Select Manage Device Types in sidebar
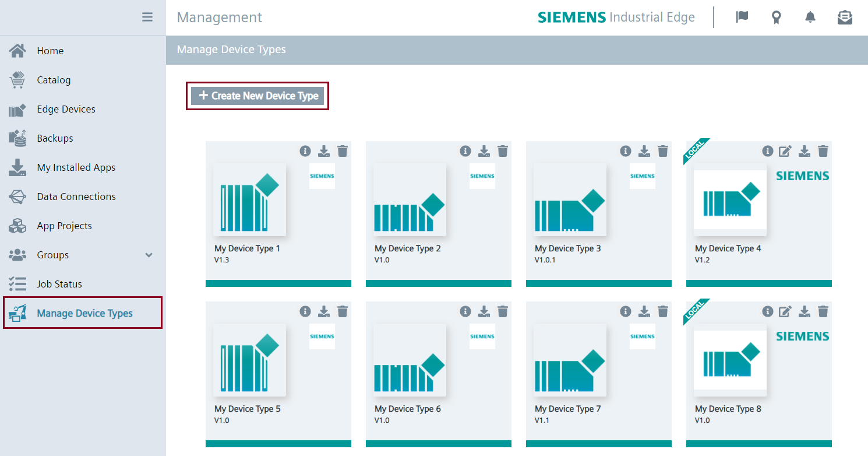The height and width of the screenshot is (456, 868). [x=83, y=313]
